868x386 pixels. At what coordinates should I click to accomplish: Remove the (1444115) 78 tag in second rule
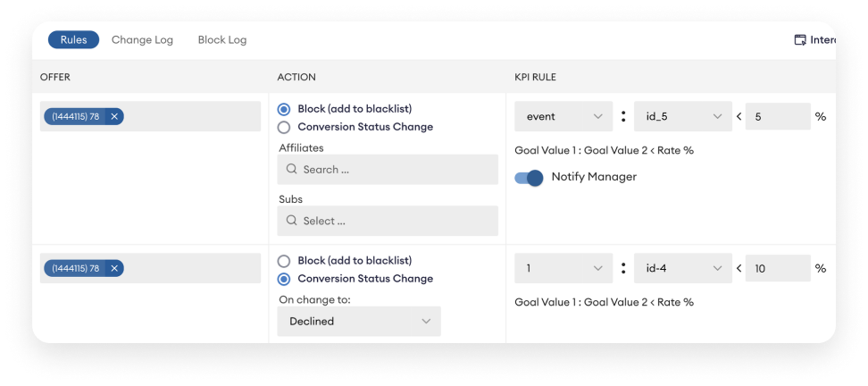click(x=114, y=268)
